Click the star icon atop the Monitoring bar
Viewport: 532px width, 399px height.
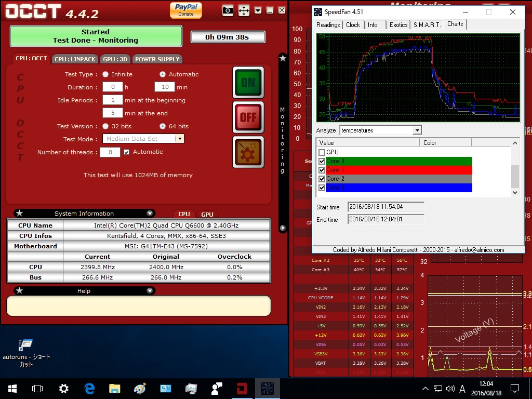pyautogui.click(x=283, y=58)
